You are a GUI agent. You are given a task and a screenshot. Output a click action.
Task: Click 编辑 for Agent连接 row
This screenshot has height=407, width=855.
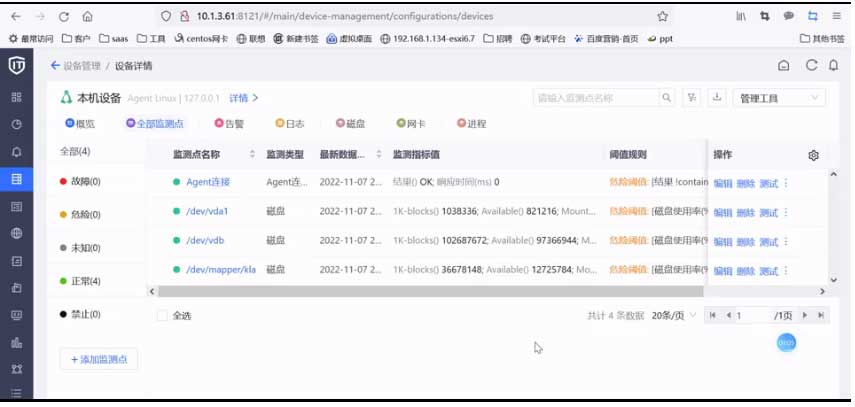(722, 183)
